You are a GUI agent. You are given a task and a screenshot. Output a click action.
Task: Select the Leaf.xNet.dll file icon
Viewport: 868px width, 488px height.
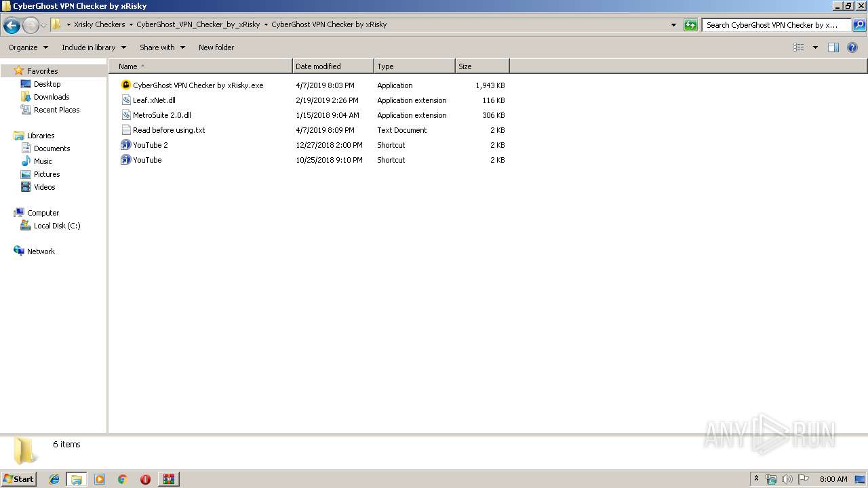(x=125, y=100)
